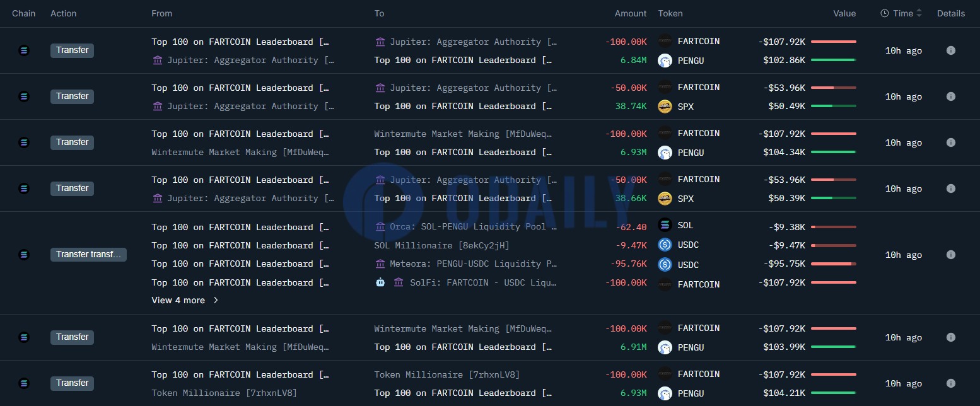Click SOL token icon in -62.40 row

pyautogui.click(x=665, y=225)
